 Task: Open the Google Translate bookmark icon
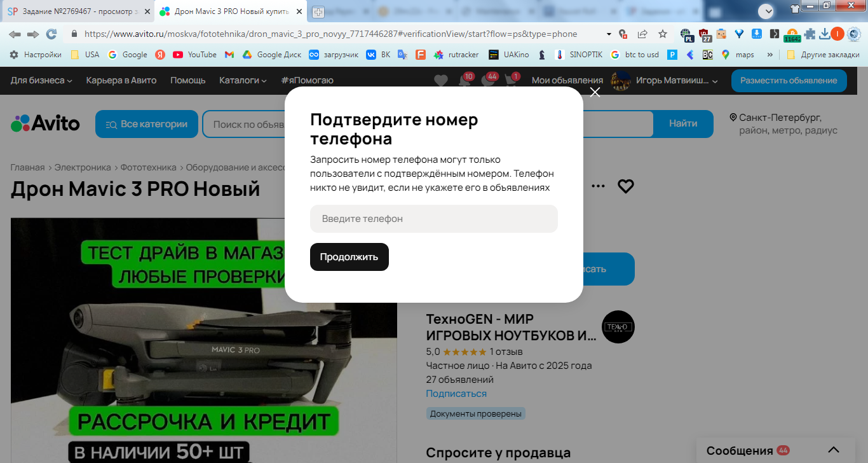402,55
